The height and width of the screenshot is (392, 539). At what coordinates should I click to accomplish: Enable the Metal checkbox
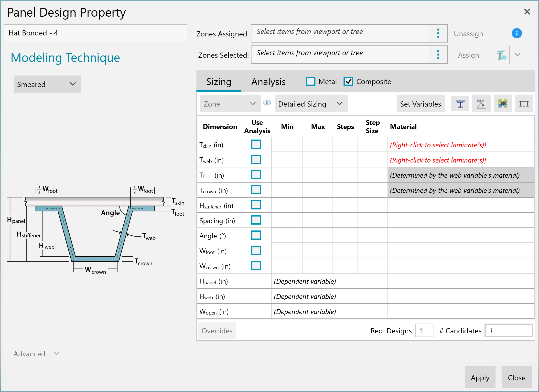310,81
